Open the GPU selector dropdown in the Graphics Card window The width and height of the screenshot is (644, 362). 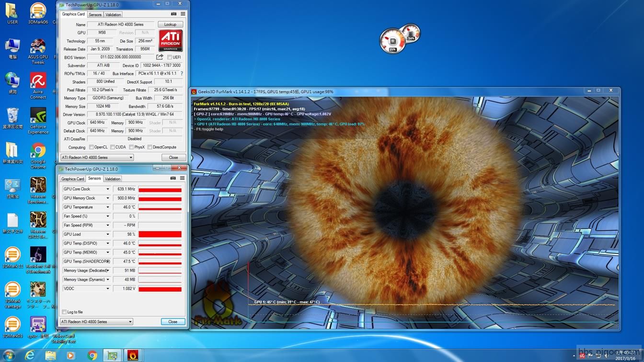pos(97,158)
